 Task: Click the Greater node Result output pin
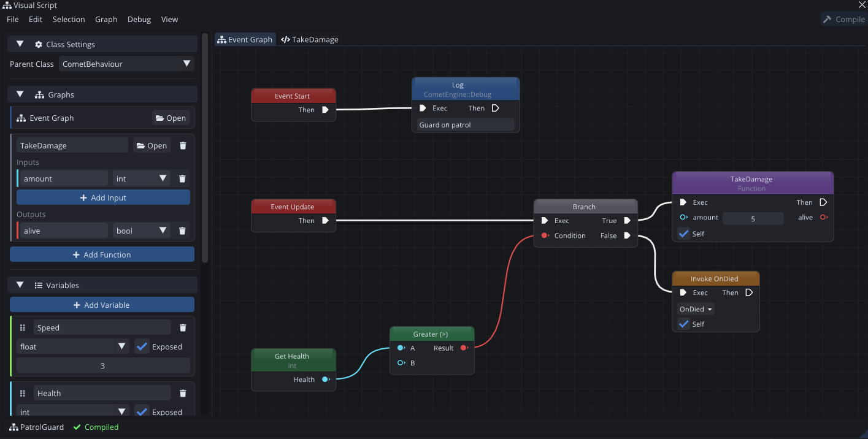point(464,348)
